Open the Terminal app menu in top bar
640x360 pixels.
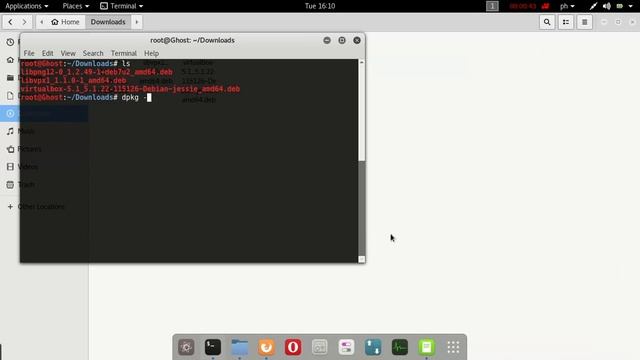(122, 6)
